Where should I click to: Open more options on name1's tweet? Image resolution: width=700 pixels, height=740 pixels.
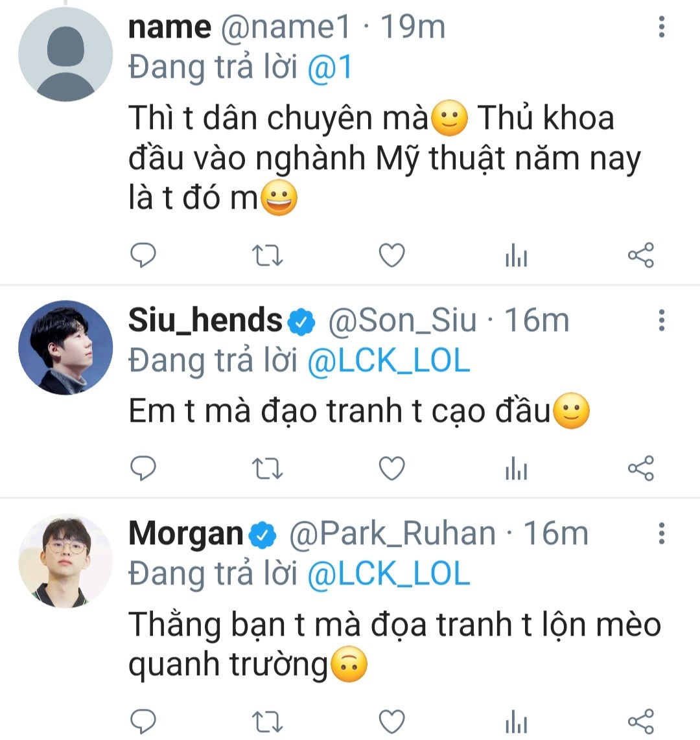click(x=661, y=27)
